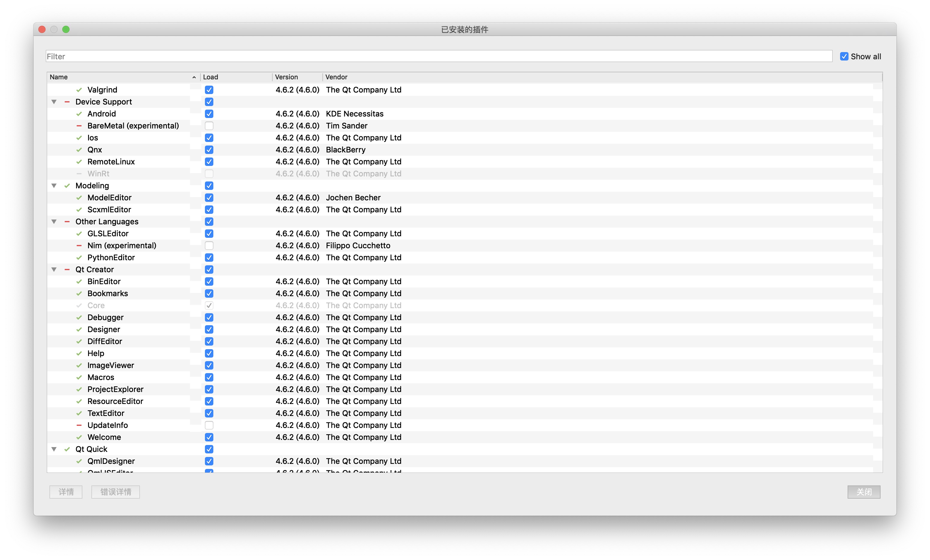Click the green check icon beside GLSLEditor
The image size is (930, 560).
click(x=79, y=234)
